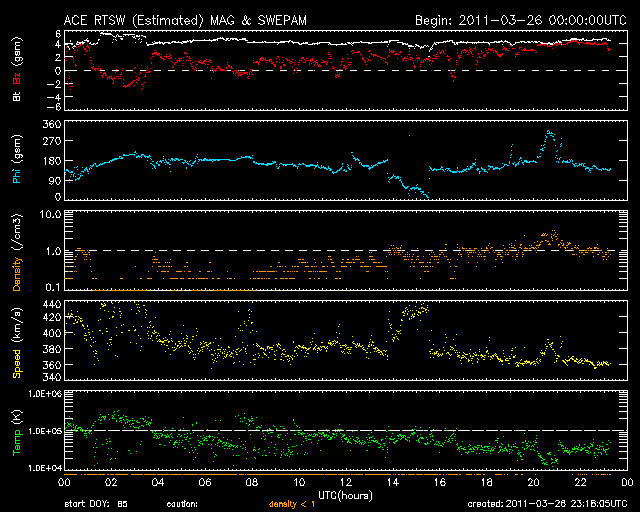The height and width of the screenshot is (512, 640).
Task: Select the red 'Bz' axis label
Action: [x=16, y=79]
